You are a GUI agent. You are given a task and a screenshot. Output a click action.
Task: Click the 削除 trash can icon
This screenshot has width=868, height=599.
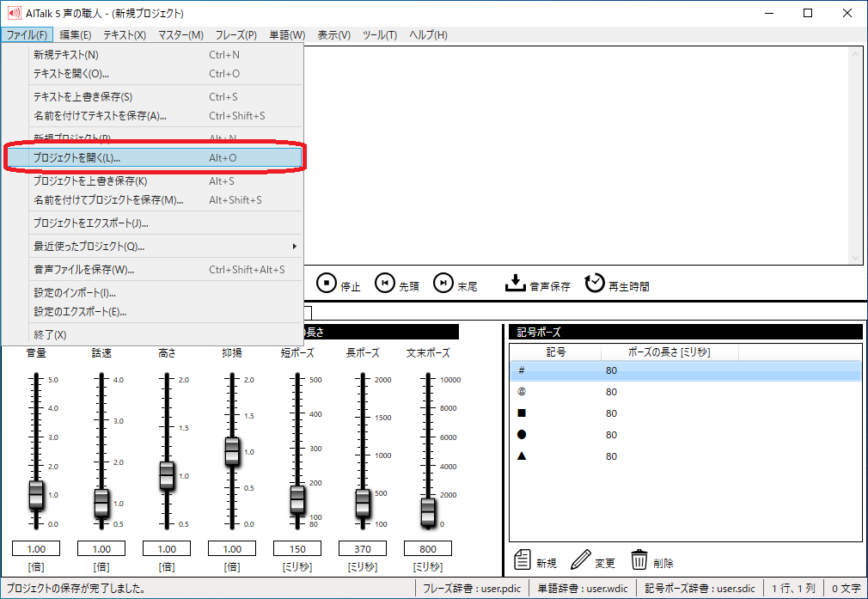coord(639,559)
